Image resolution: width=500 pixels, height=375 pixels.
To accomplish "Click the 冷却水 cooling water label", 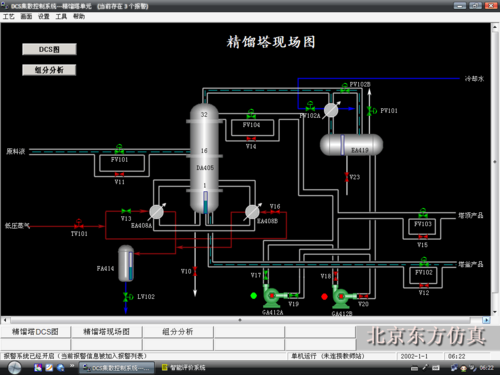I will (x=475, y=79).
